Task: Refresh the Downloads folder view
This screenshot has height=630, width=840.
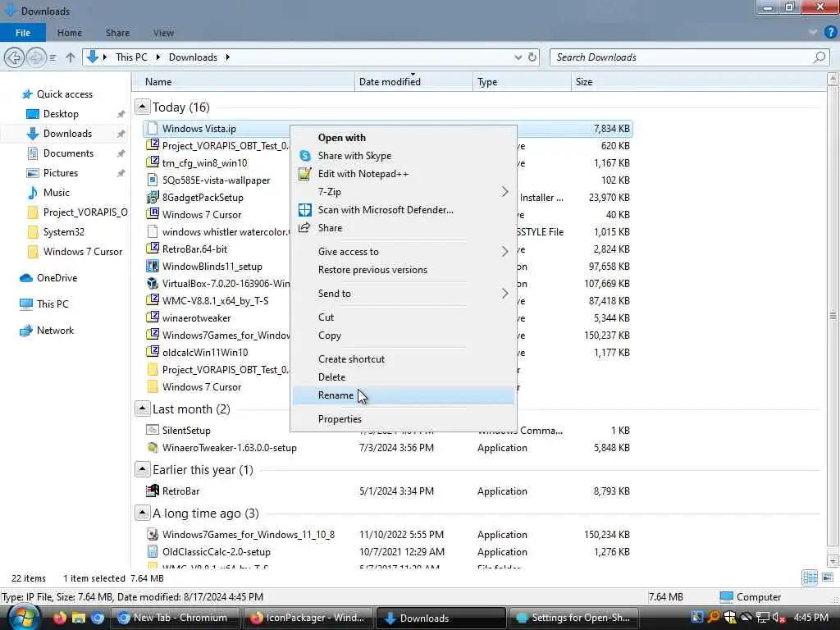Action: (532, 57)
